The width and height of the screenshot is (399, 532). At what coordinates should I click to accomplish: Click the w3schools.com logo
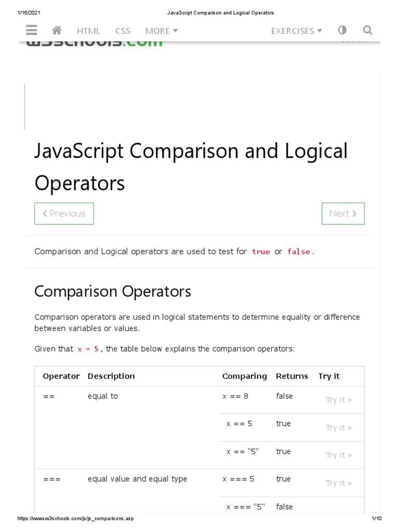click(x=95, y=43)
